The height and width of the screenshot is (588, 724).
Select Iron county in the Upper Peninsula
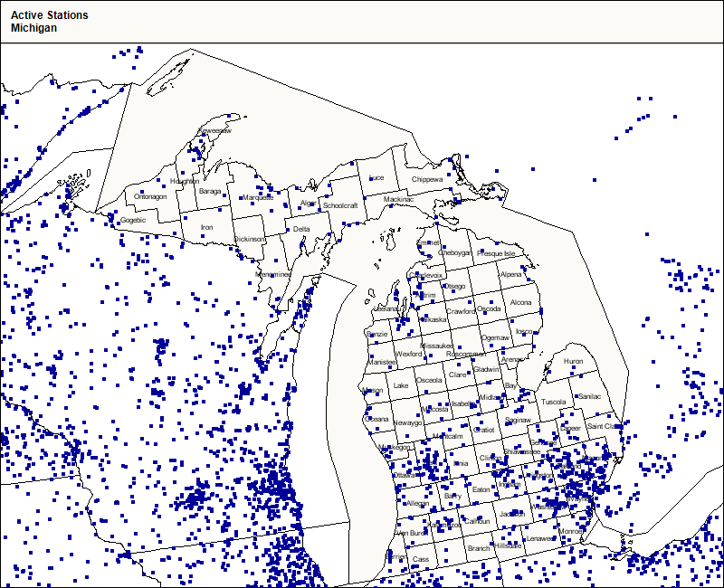pos(207,227)
